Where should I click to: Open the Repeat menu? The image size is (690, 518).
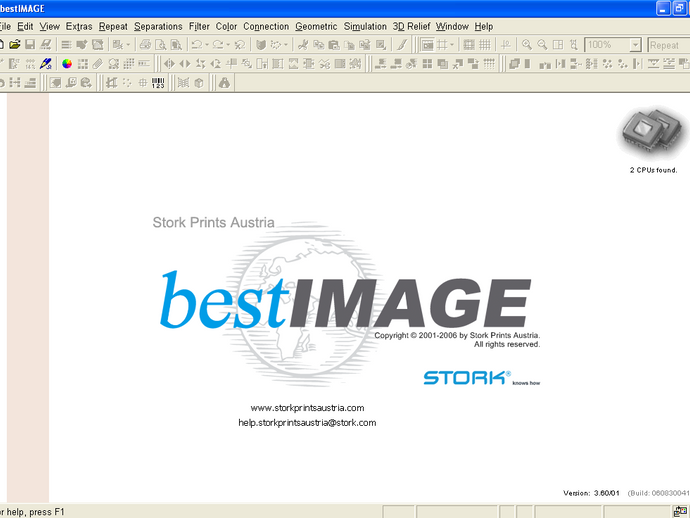coord(113,26)
